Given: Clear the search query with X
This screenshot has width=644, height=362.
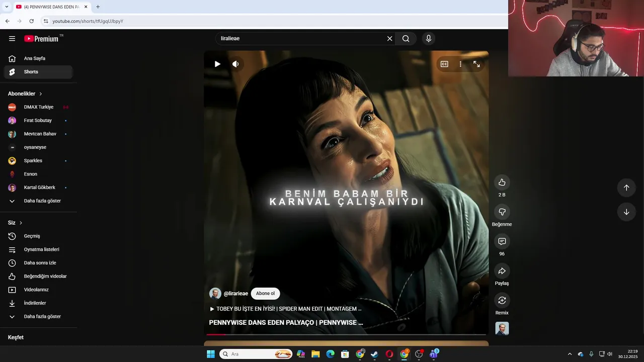Looking at the screenshot, I should pyautogui.click(x=389, y=39).
